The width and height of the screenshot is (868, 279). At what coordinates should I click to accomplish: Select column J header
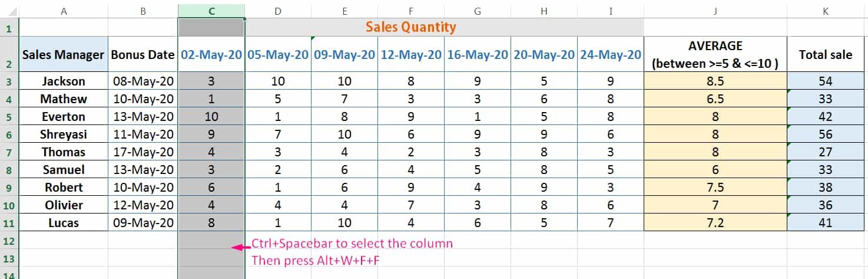pos(715,11)
